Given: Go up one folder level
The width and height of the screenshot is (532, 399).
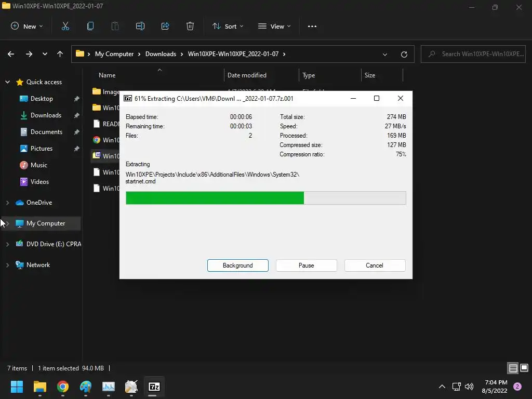Looking at the screenshot, I should point(60,54).
